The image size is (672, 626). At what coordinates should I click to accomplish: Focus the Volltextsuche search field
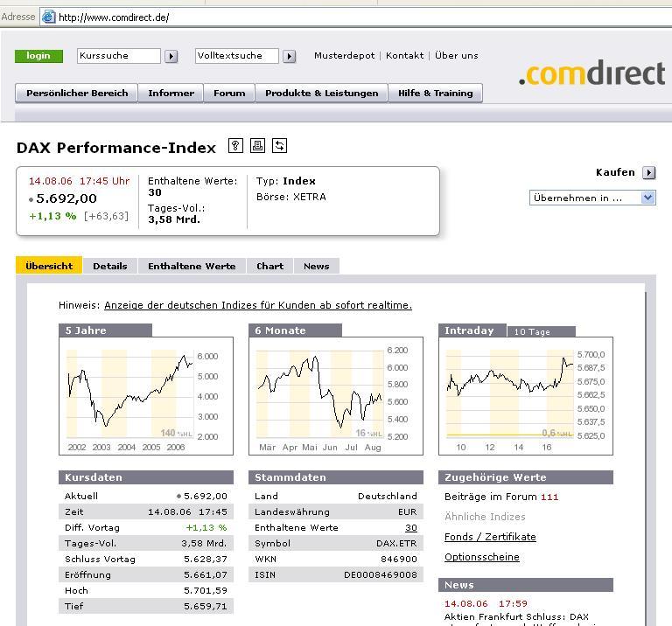coord(236,56)
